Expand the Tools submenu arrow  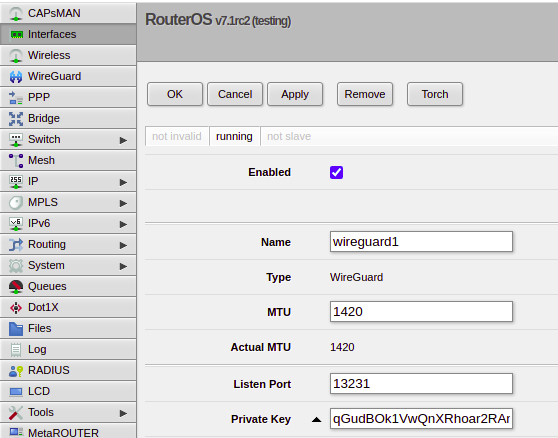[123, 413]
